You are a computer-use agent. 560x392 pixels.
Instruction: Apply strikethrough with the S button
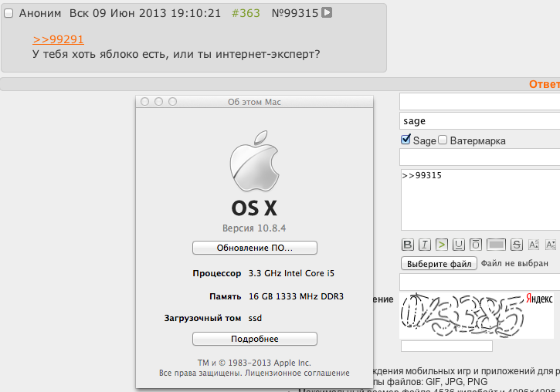click(x=517, y=245)
